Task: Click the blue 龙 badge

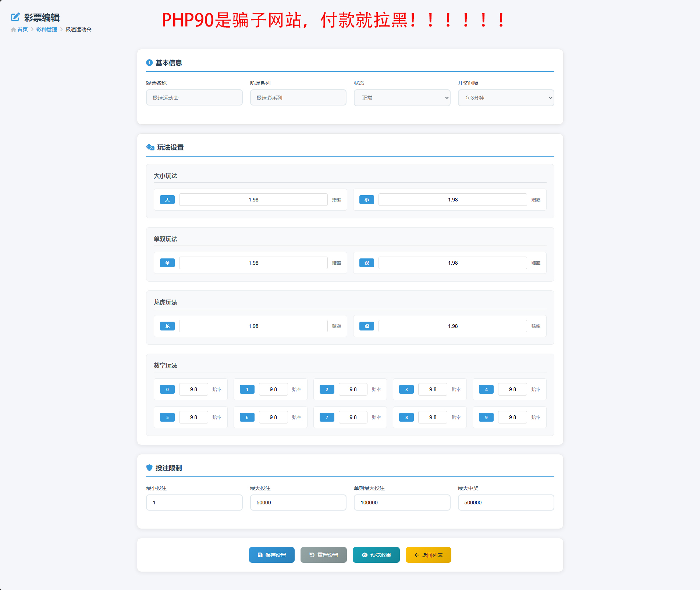Action: 167,326
